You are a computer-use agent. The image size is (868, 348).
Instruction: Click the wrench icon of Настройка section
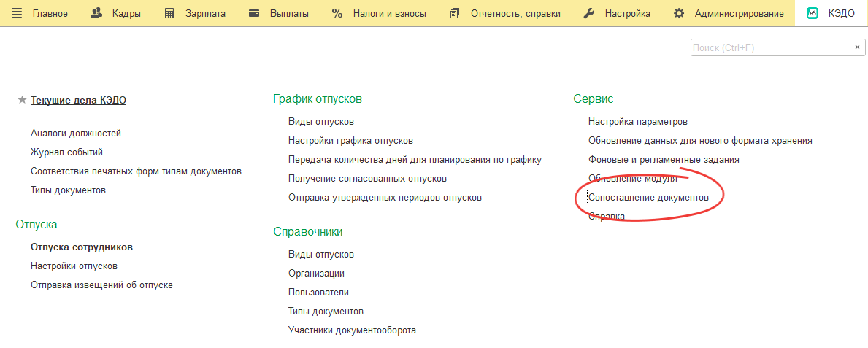(590, 13)
